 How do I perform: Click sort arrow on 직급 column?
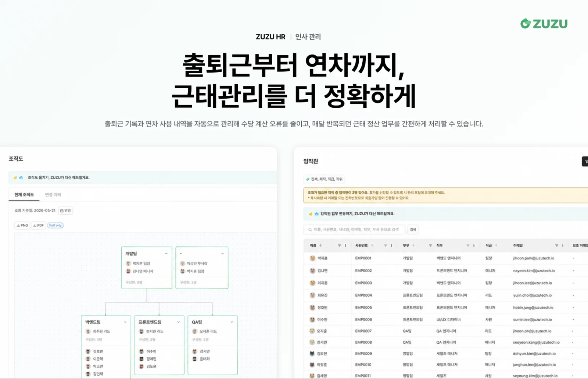(496, 245)
